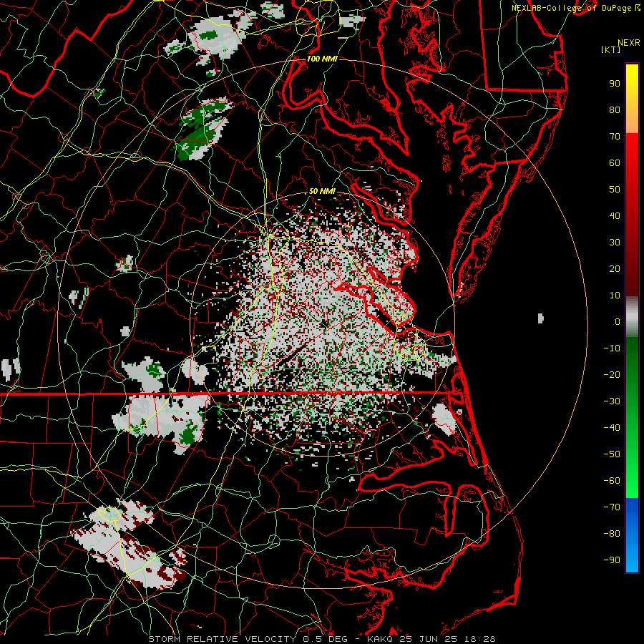Click the 90 value on the velocity scale
This screenshot has height=644, width=644.
click(x=615, y=84)
